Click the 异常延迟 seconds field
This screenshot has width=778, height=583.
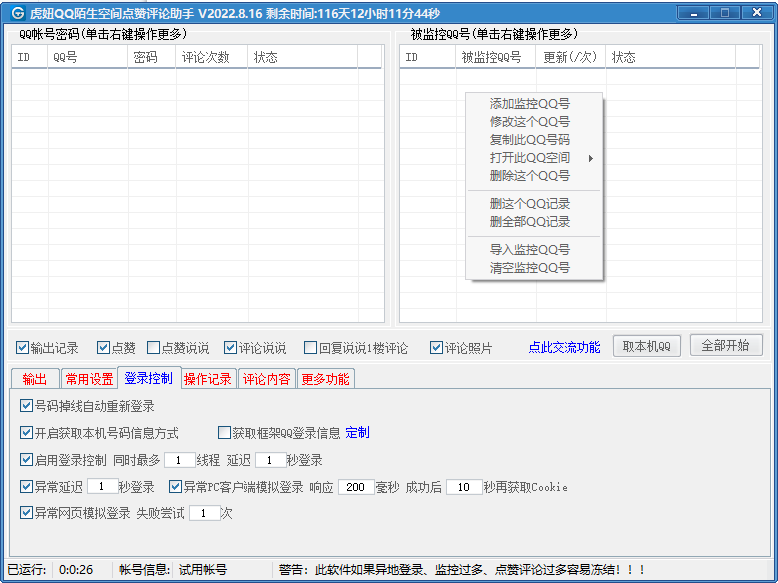(x=102, y=486)
